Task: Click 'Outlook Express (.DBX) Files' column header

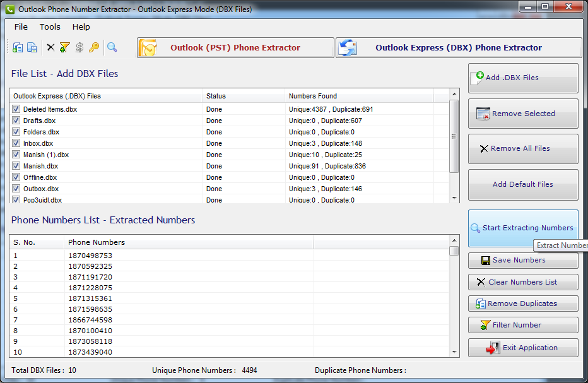Action: [x=106, y=96]
